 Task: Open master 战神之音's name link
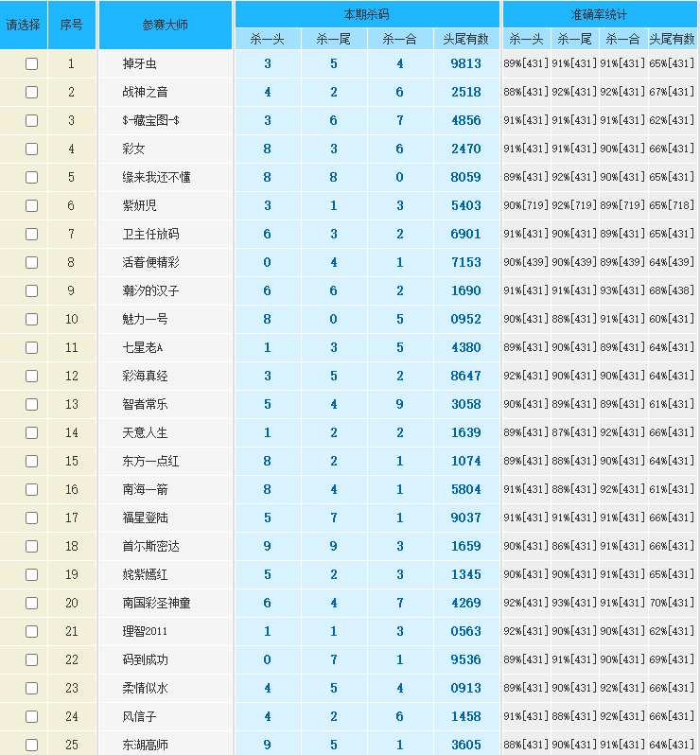(145, 92)
